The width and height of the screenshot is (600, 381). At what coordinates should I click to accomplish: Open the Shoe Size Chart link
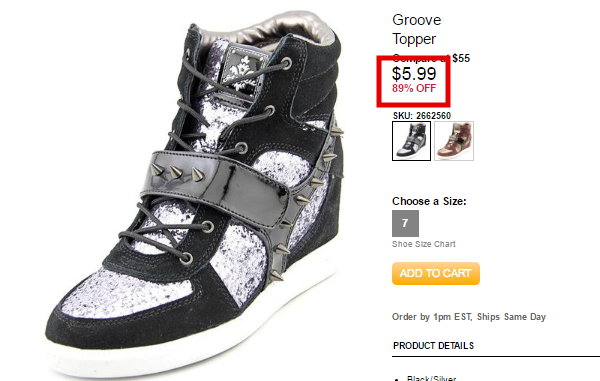point(424,244)
